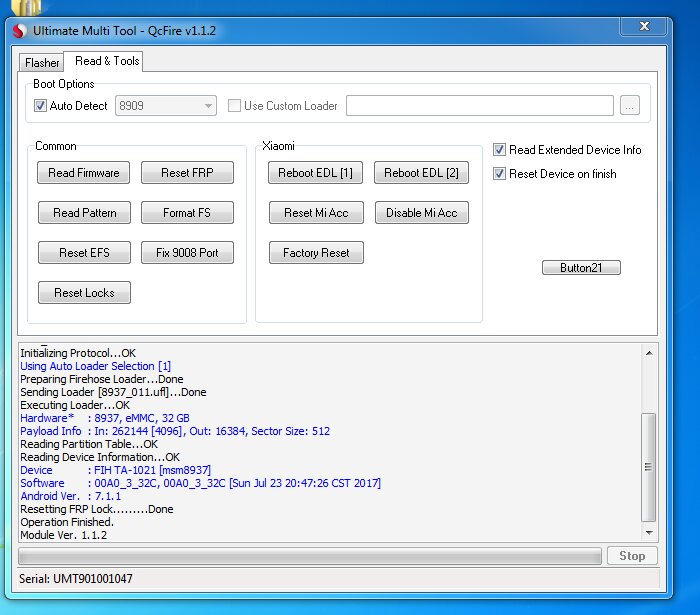
Task: Click the Xiaomi Factory Reset button
Action: [x=316, y=253]
